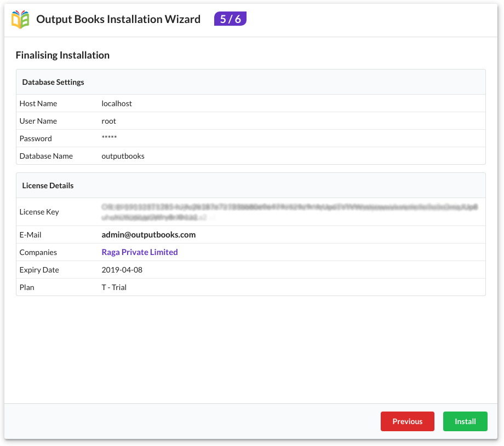
Task: Click the License Key label
Action: 39,212
